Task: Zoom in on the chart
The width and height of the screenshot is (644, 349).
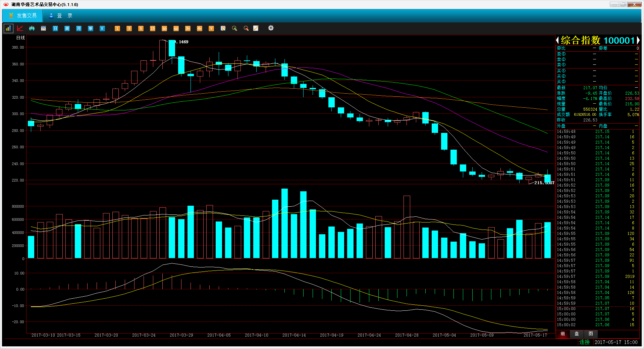Action: pos(234,29)
